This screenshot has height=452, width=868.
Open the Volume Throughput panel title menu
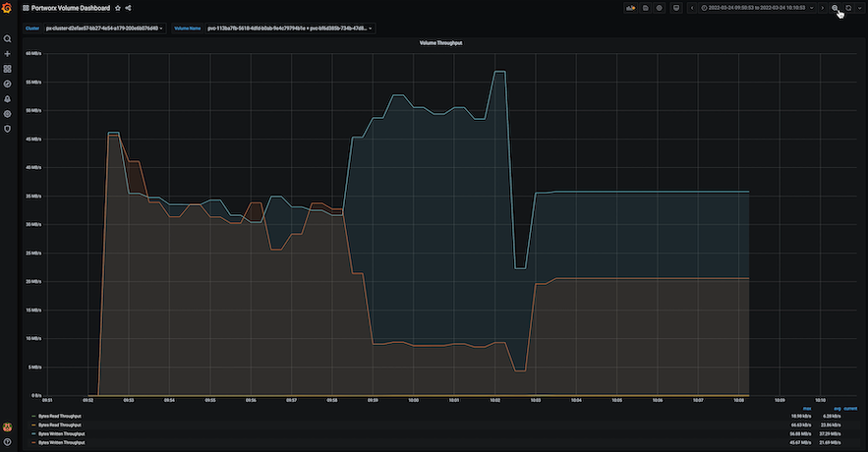pyautogui.click(x=440, y=43)
